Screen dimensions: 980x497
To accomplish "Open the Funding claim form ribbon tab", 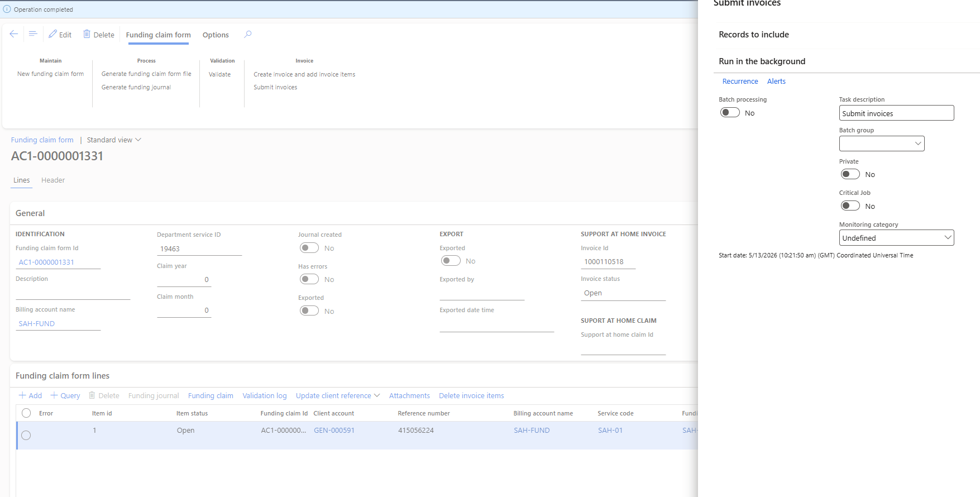I will (x=158, y=35).
